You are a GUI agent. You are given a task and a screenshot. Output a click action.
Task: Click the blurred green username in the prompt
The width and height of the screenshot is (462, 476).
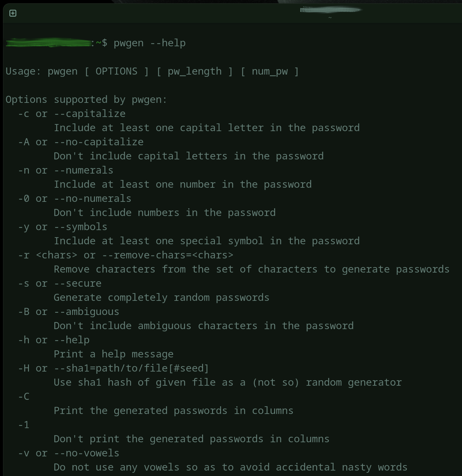[x=48, y=43]
